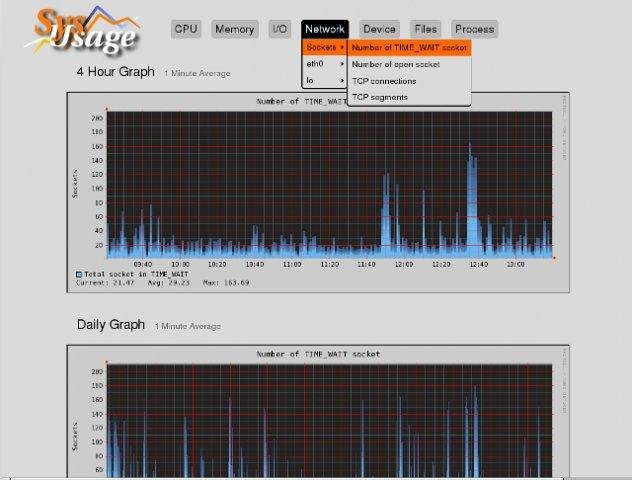Expand the eth0 submenu
Viewport: 632px width, 480px height.
point(325,64)
